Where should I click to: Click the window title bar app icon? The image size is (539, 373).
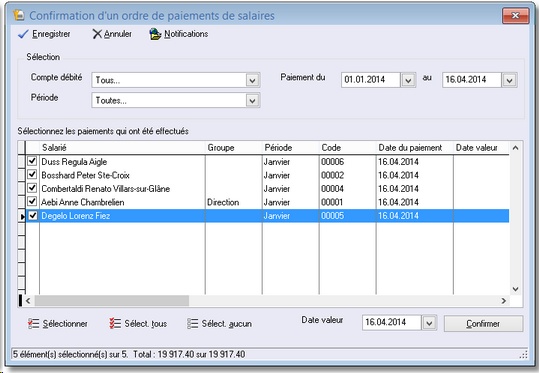[x=19, y=15]
